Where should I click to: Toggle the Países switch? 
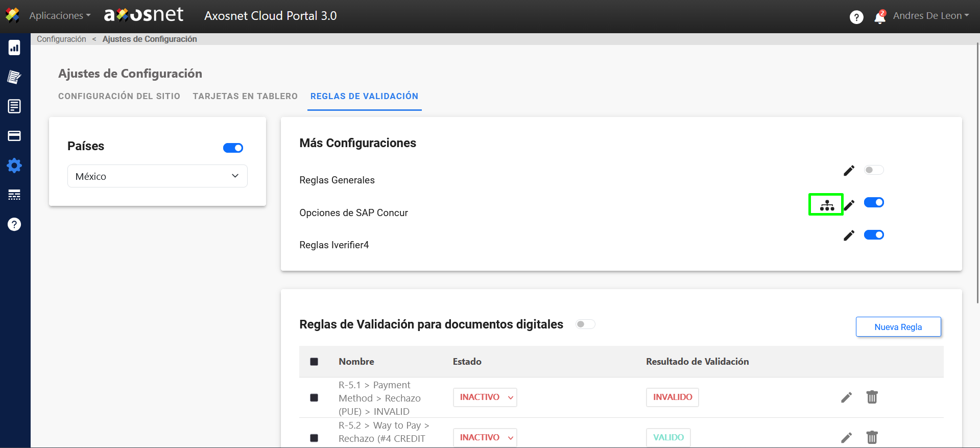pos(233,148)
